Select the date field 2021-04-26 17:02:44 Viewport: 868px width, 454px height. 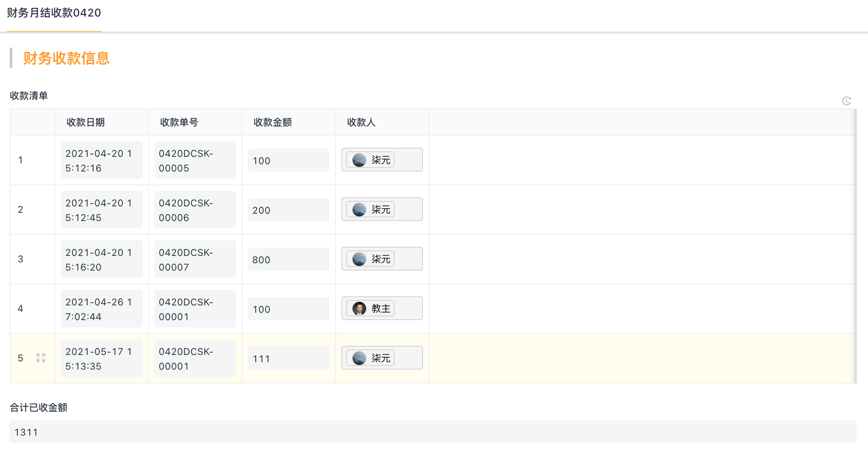[x=102, y=309]
